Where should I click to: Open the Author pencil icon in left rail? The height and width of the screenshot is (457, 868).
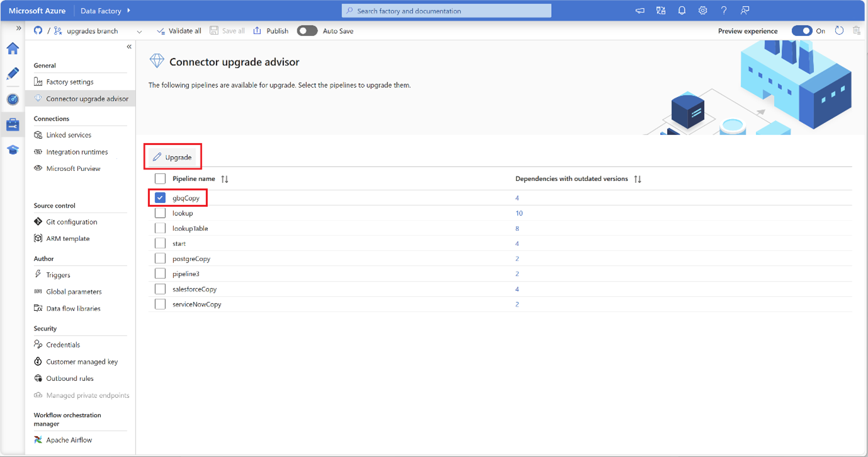click(x=13, y=74)
